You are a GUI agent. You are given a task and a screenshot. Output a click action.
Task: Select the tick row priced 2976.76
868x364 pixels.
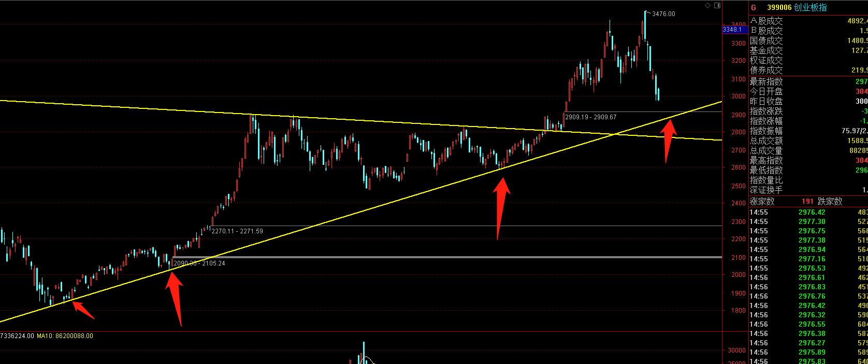tap(808, 296)
